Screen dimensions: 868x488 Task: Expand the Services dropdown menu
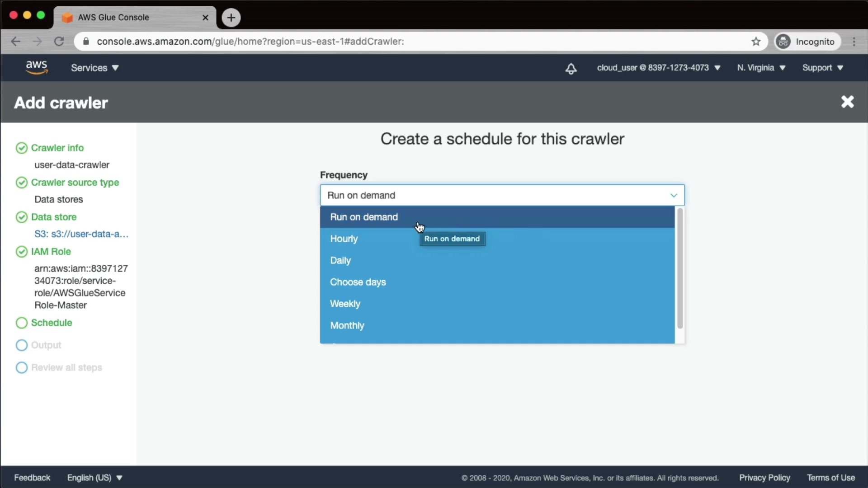tap(94, 68)
